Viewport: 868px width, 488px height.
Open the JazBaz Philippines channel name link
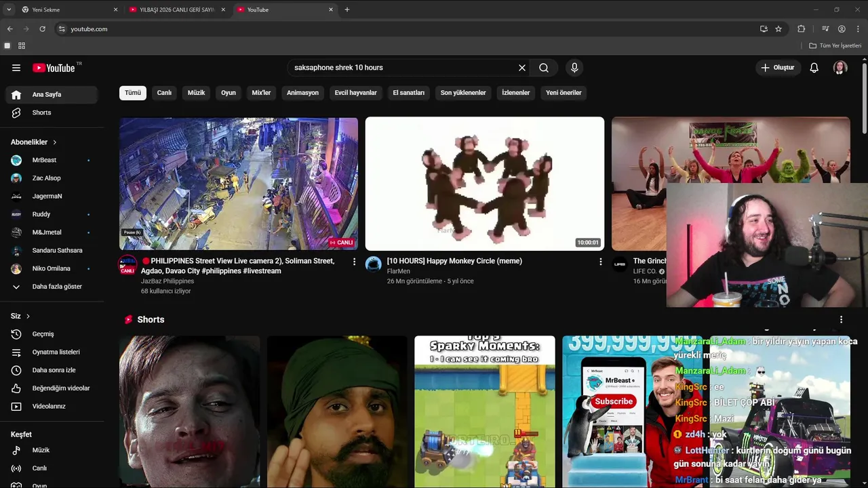click(x=167, y=281)
